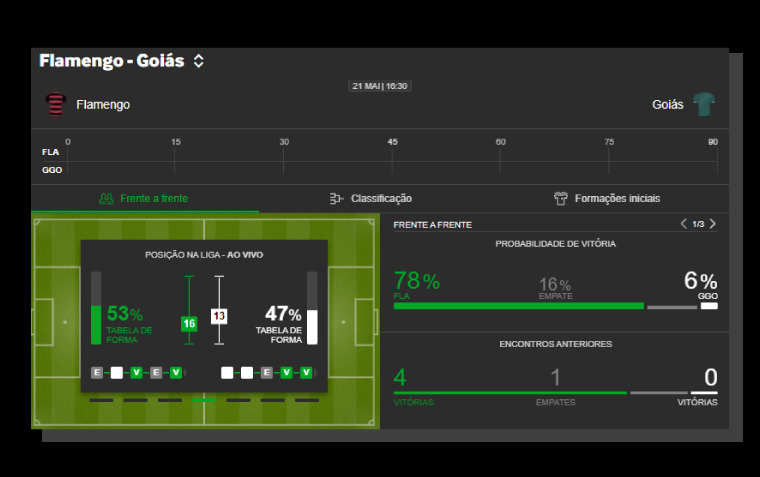The height and width of the screenshot is (477, 760).
Task: Switch to the Classificação tab
Action: [371, 198]
